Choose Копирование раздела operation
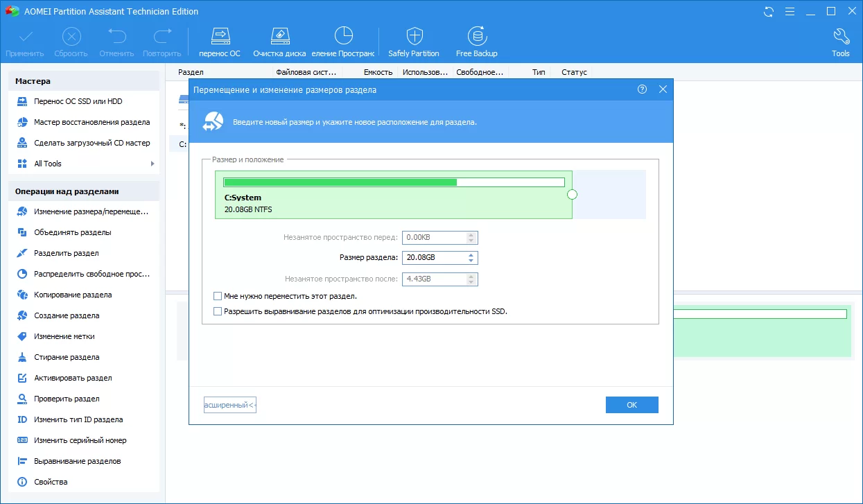This screenshot has height=504, width=863. tap(83, 295)
